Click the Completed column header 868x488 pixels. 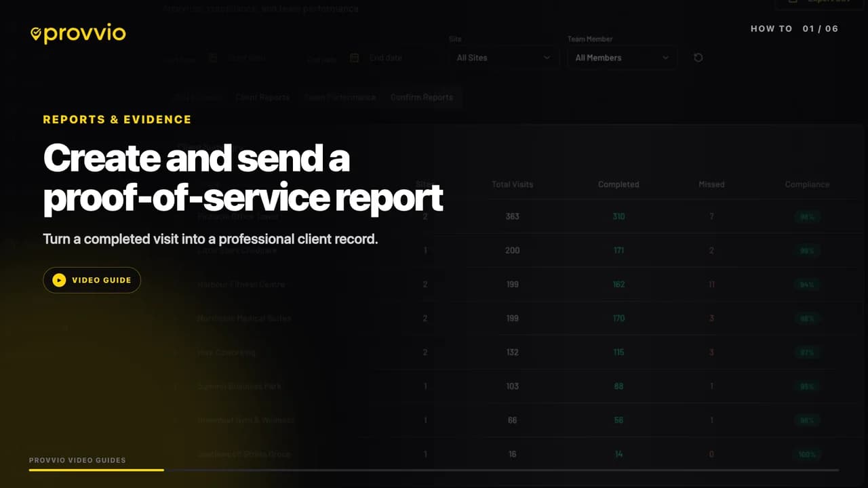click(618, 184)
